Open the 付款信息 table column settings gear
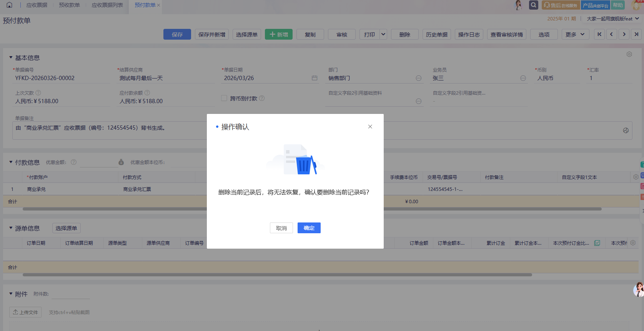The image size is (644, 331). tap(636, 177)
